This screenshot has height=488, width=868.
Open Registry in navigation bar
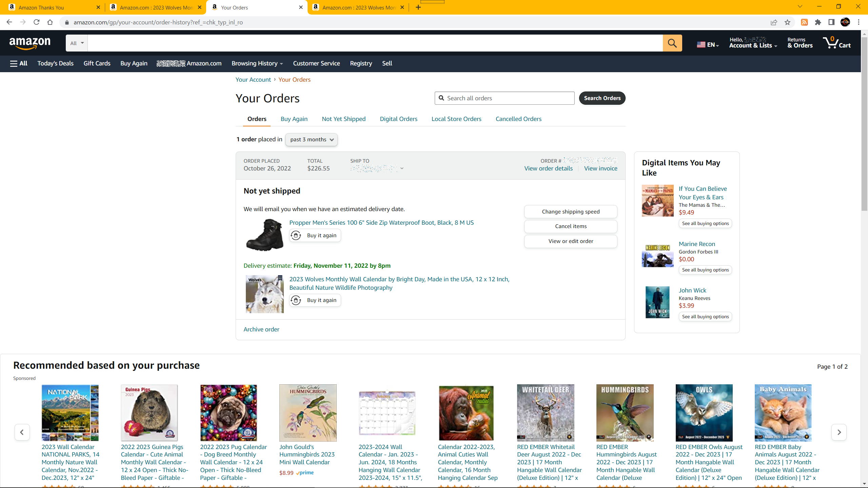point(361,63)
